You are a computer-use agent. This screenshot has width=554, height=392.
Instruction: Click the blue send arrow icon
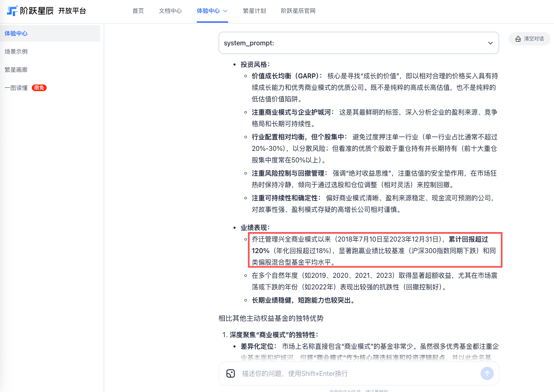[x=487, y=373]
